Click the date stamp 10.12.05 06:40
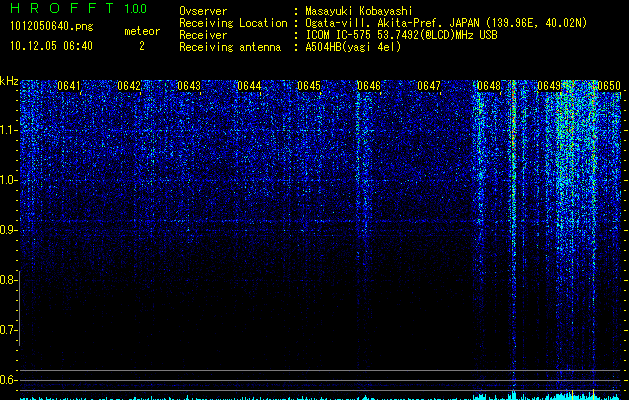 click(x=51, y=46)
